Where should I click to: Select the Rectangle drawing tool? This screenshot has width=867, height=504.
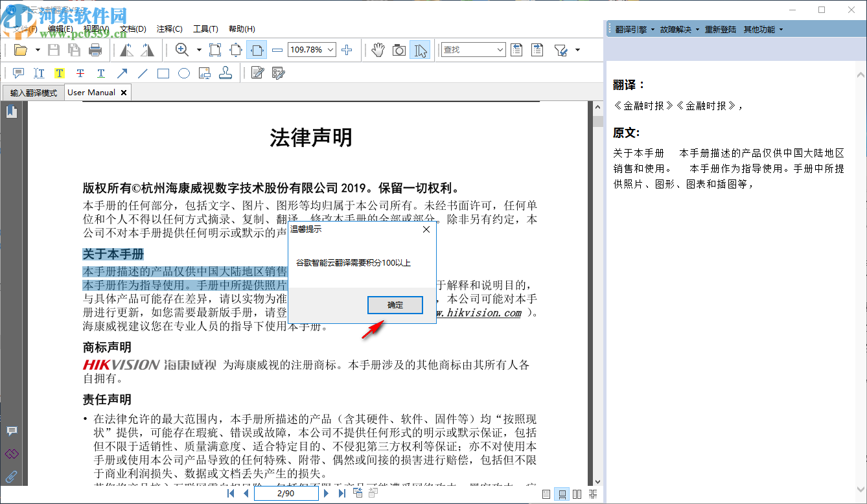163,73
